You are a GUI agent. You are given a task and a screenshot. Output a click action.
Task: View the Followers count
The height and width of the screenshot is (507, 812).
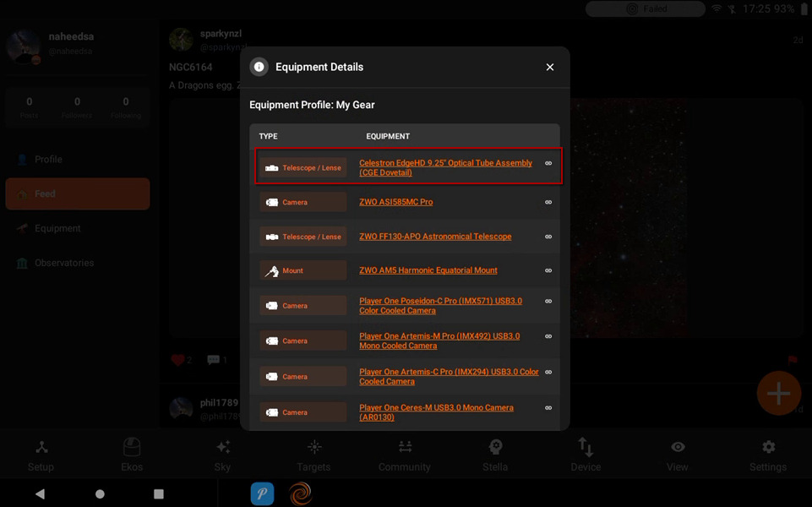(77, 107)
